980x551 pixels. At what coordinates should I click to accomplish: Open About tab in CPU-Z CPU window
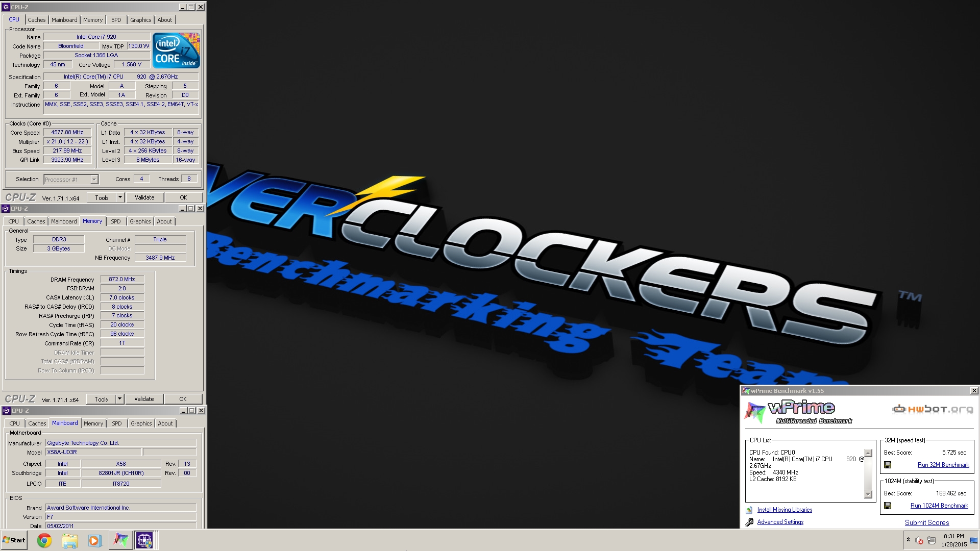tap(165, 20)
